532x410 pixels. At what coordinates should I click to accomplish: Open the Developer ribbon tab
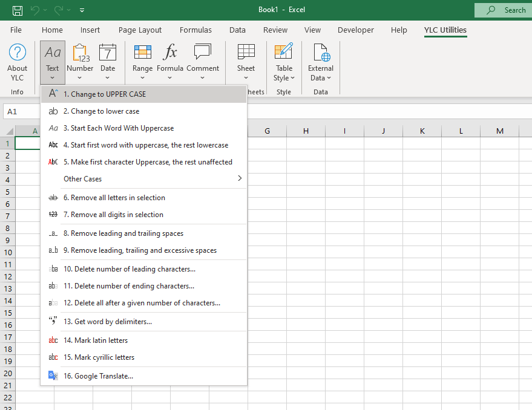tap(355, 30)
